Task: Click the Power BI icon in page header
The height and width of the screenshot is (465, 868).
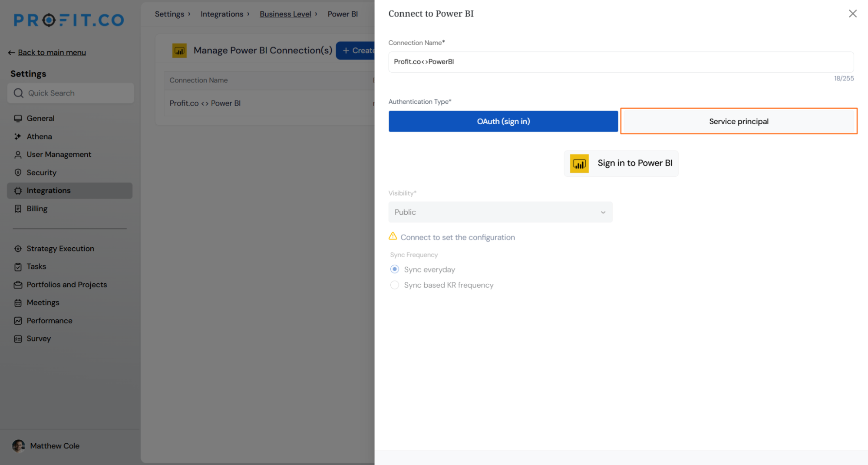Action: [179, 50]
